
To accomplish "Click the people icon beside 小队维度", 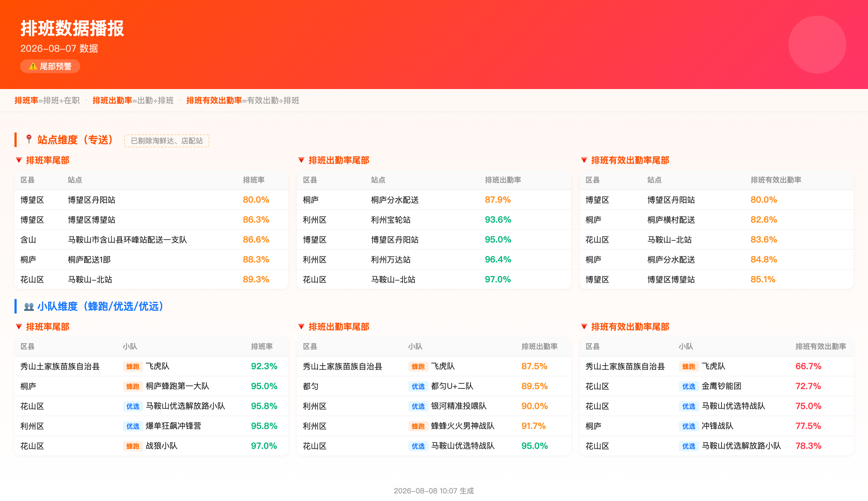I will 29,307.
